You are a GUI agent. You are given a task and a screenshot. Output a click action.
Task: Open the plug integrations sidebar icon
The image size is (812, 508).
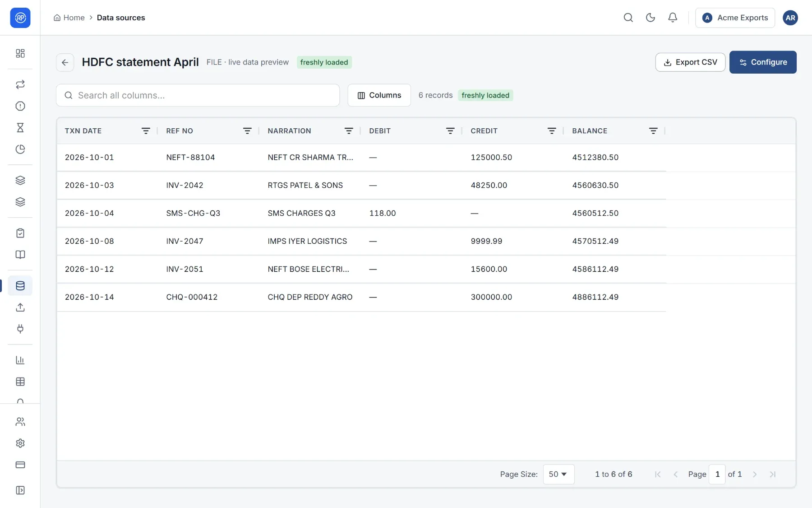(20, 329)
